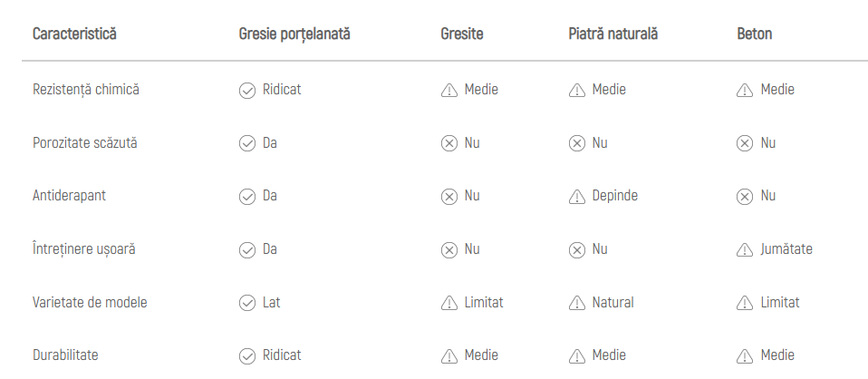
Task: Click checkmark icon for Gresie porțelanată Rezistență chimică
Action: coord(246,90)
